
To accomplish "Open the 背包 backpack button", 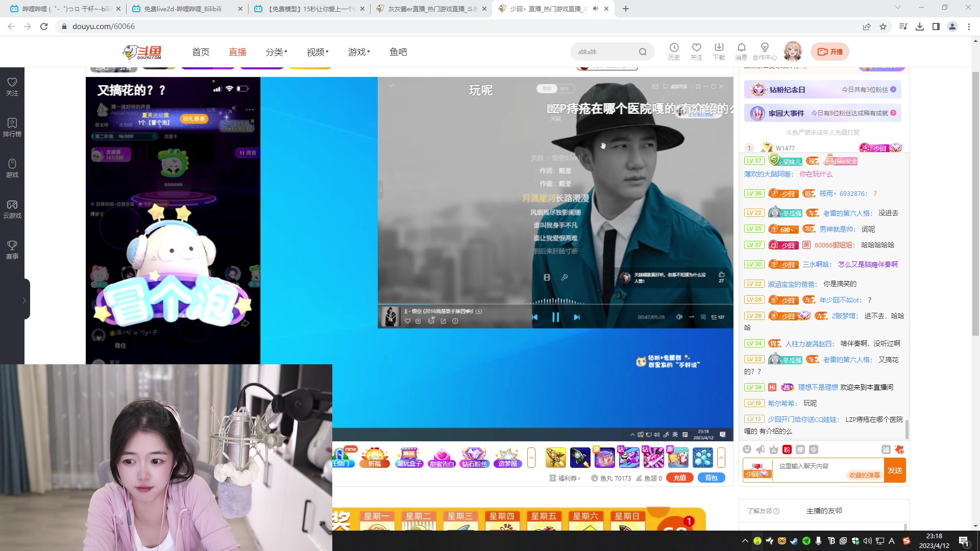I will click(x=711, y=478).
